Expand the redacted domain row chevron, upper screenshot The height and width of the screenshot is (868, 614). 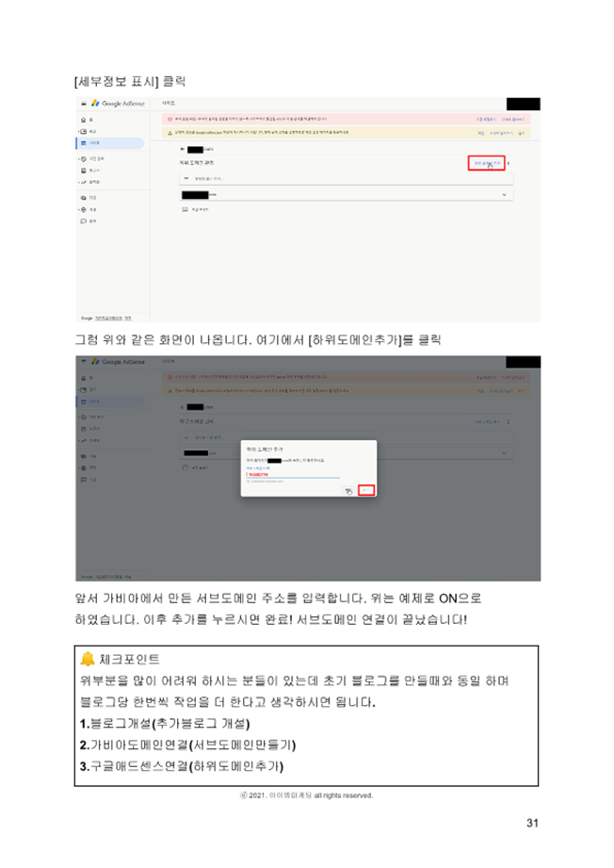click(504, 195)
